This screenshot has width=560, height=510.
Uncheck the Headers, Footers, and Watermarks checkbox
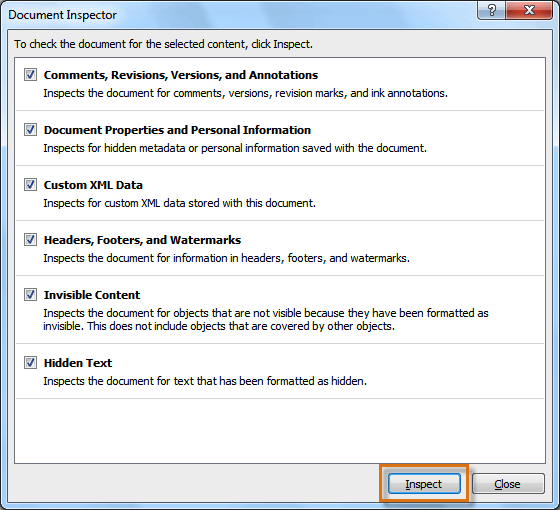(x=30, y=240)
